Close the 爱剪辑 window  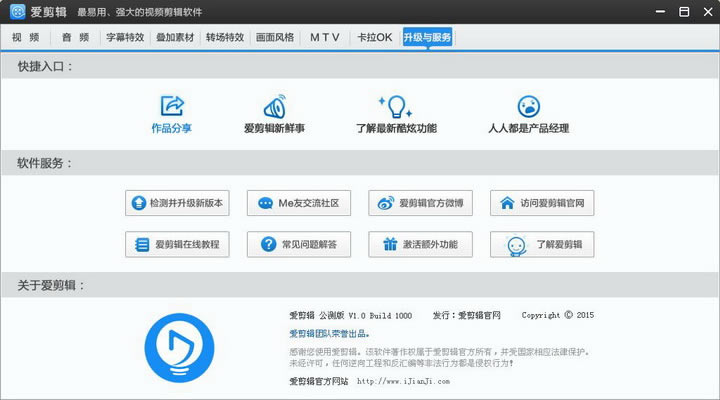pos(708,11)
